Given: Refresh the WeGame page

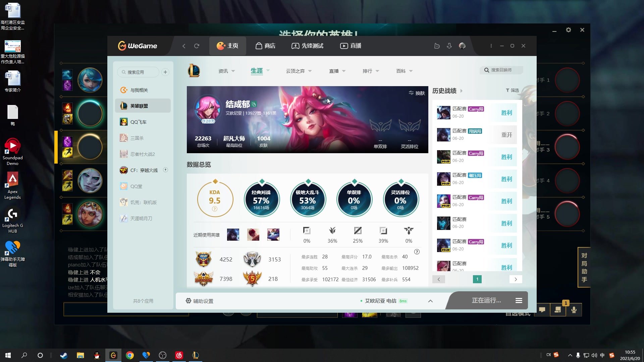Looking at the screenshot, I should click(197, 46).
